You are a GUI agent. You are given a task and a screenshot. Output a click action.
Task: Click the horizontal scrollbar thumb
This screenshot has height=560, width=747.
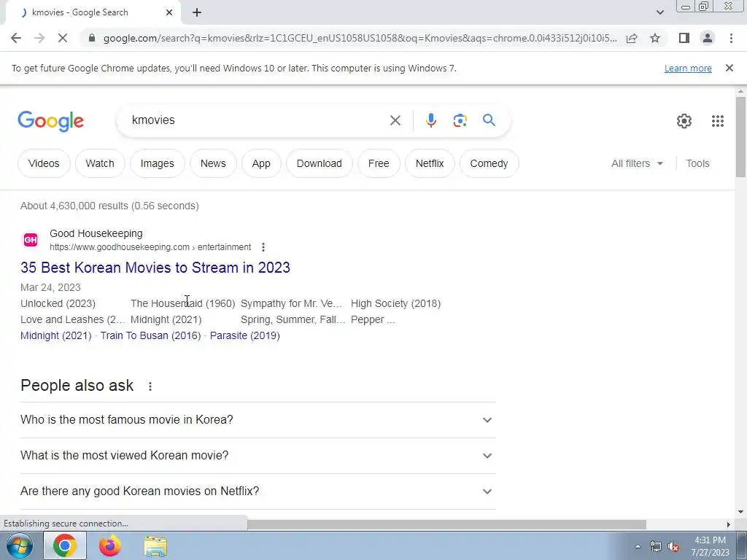446,524
